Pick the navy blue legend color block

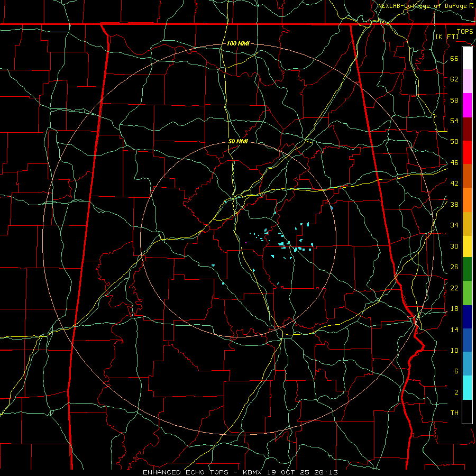[x=467, y=317]
